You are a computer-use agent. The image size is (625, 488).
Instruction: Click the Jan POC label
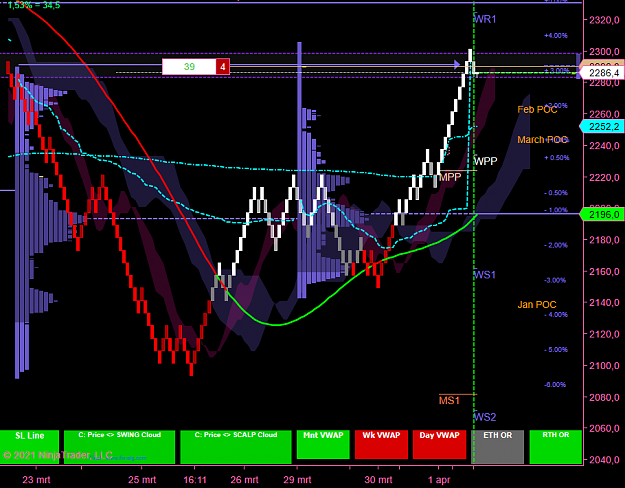537,305
